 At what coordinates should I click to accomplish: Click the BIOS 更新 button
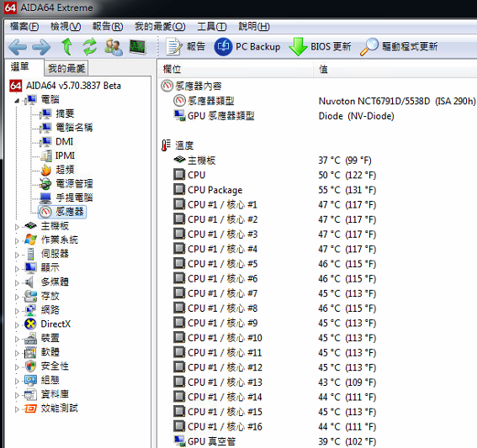point(320,47)
